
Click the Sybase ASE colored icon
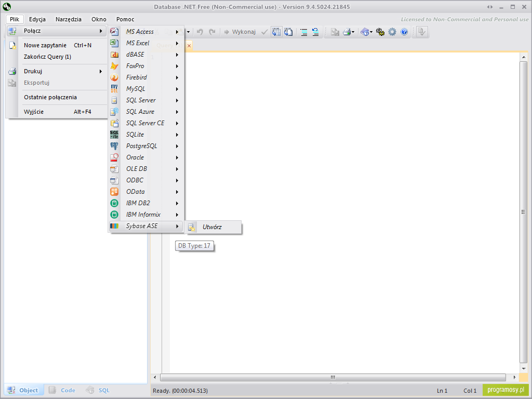click(x=114, y=226)
